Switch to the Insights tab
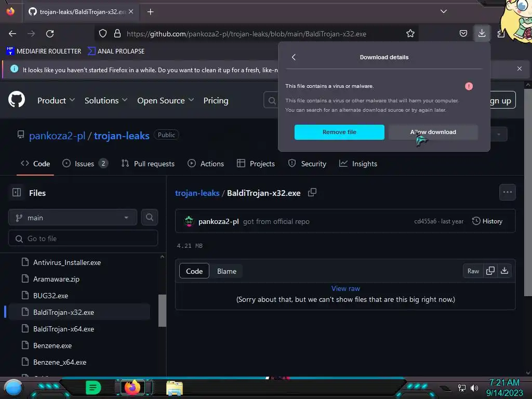 click(358, 164)
